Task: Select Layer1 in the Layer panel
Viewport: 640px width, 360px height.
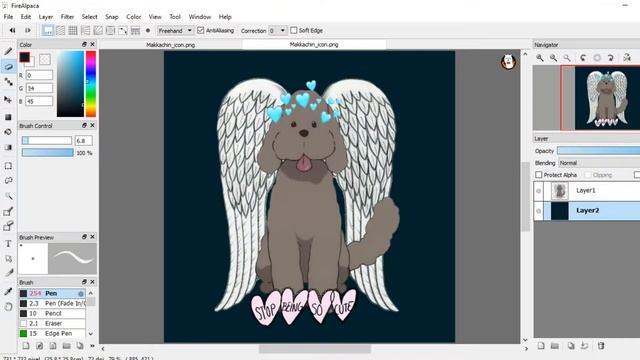Action: (x=587, y=191)
